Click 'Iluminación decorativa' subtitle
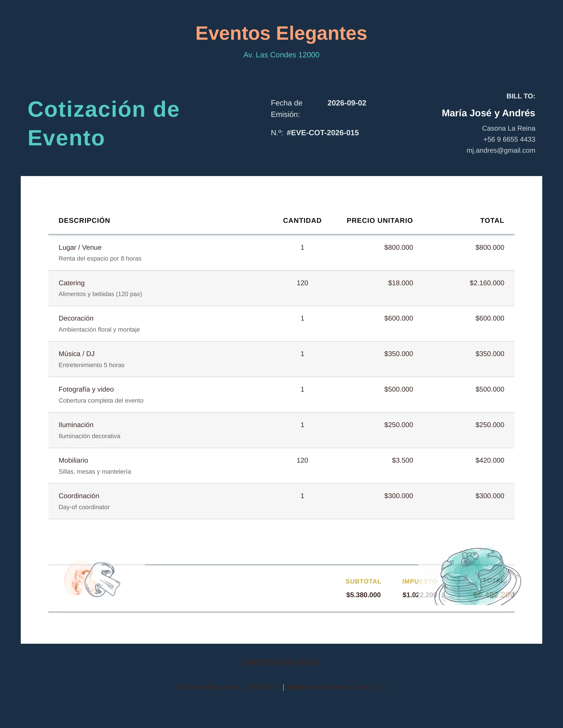563x728 pixels. [89, 436]
